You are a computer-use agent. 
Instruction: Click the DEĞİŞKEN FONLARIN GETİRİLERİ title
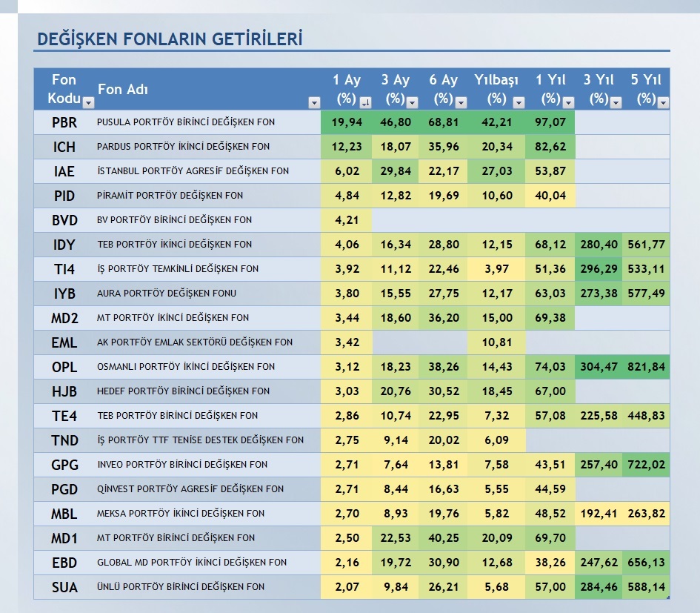[170, 39]
